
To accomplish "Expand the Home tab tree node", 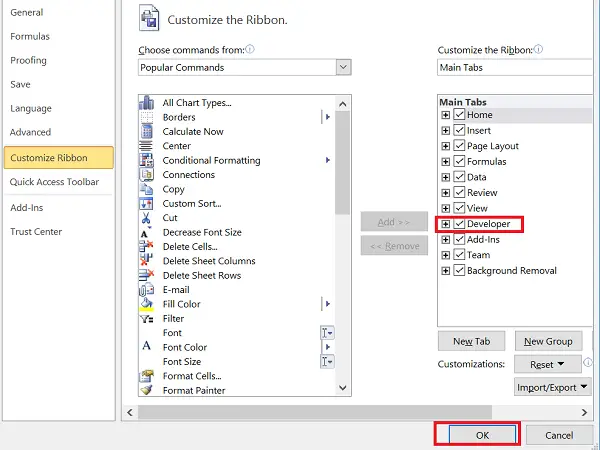I will pyautogui.click(x=445, y=115).
